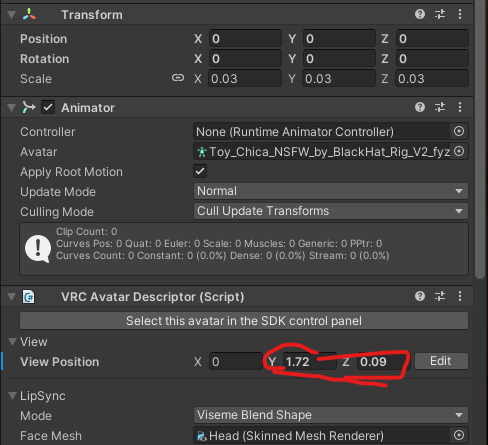Screen dimensions: 488x445
Task: Click Select this avatar in SDK control panel
Action: (244, 321)
